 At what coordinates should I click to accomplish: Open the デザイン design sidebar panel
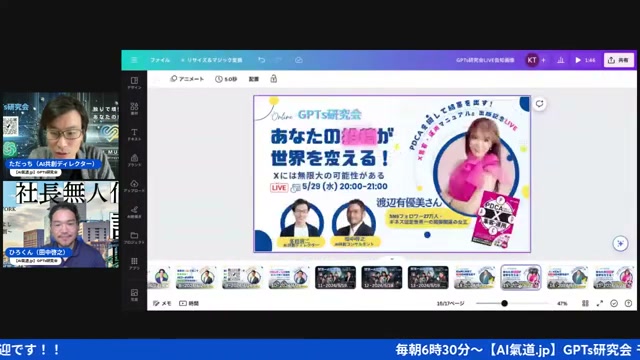point(134,83)
